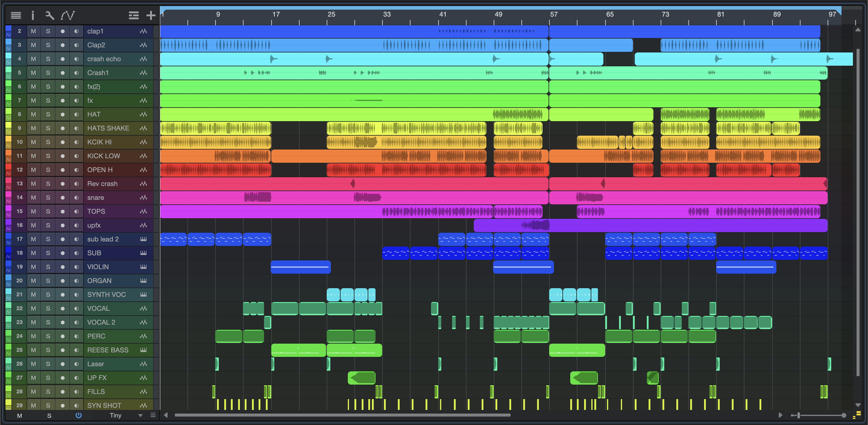868x425 pixels.
Task: Open the track list panel icon
Action: coord(16,15)
